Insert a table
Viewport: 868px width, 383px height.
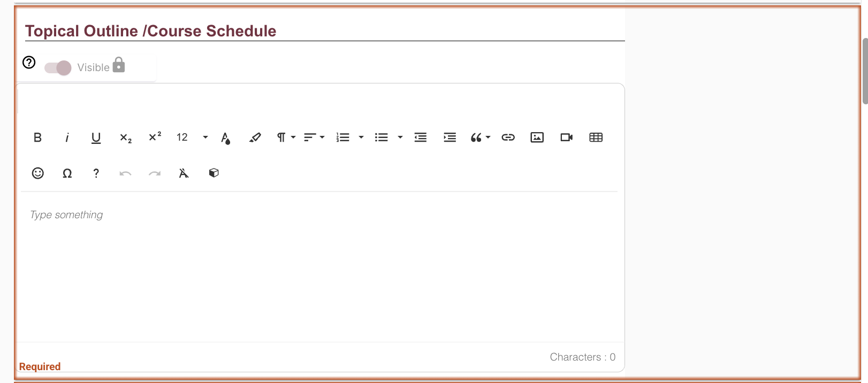pos(596,137)
